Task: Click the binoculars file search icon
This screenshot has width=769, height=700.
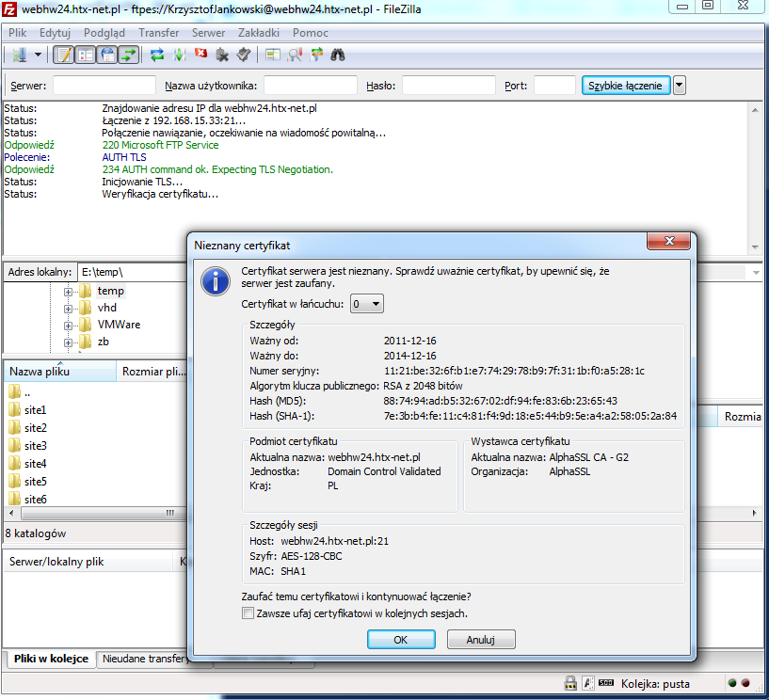Action: (338, 55)
